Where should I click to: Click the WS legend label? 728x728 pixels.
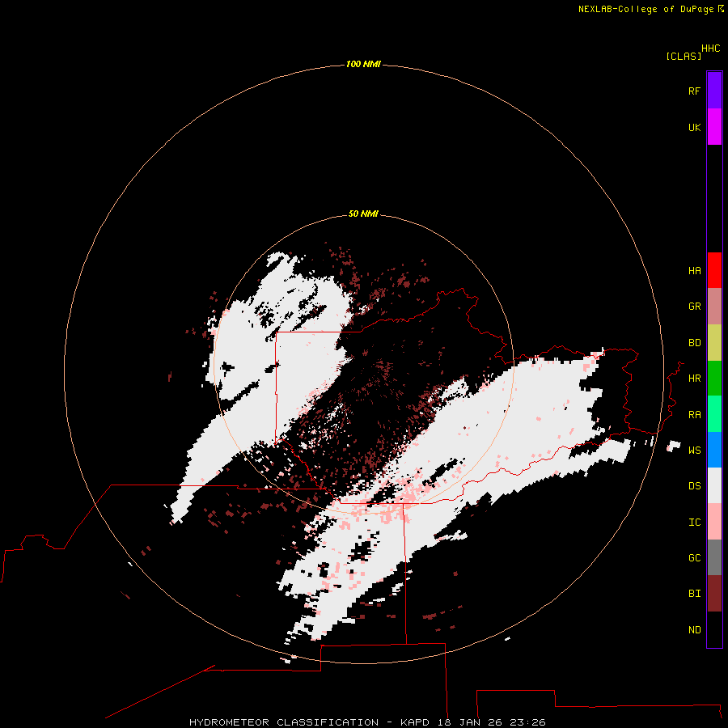click(x=694, y=451)
